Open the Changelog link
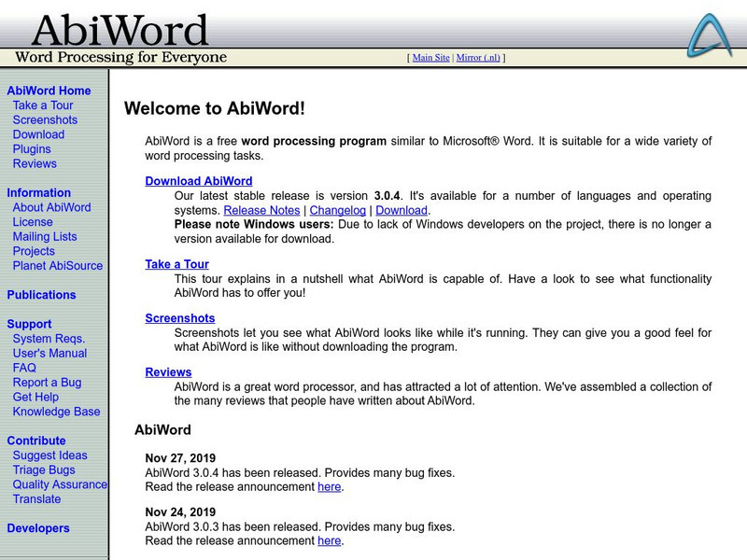The height and width of the screenshot is (560, 747). pyautogui.click(x=337, y=210)
